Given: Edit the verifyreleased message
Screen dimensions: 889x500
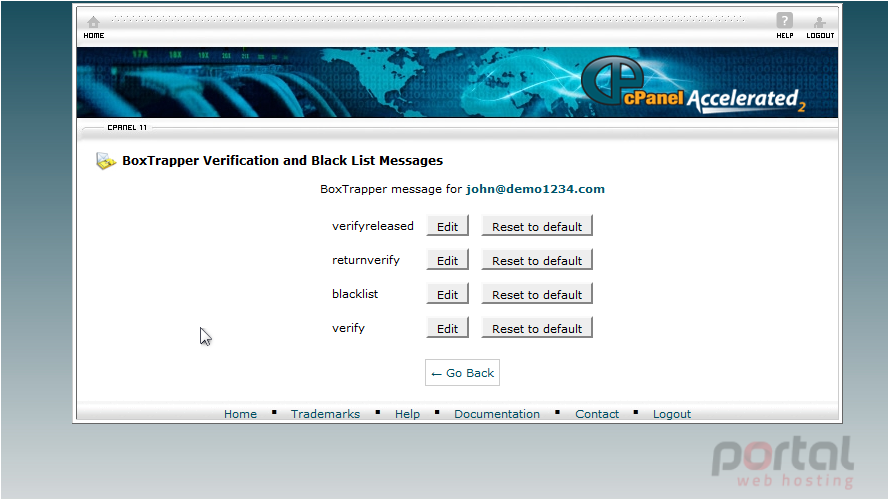Looking at the screenshot, I should coord(447,226).
